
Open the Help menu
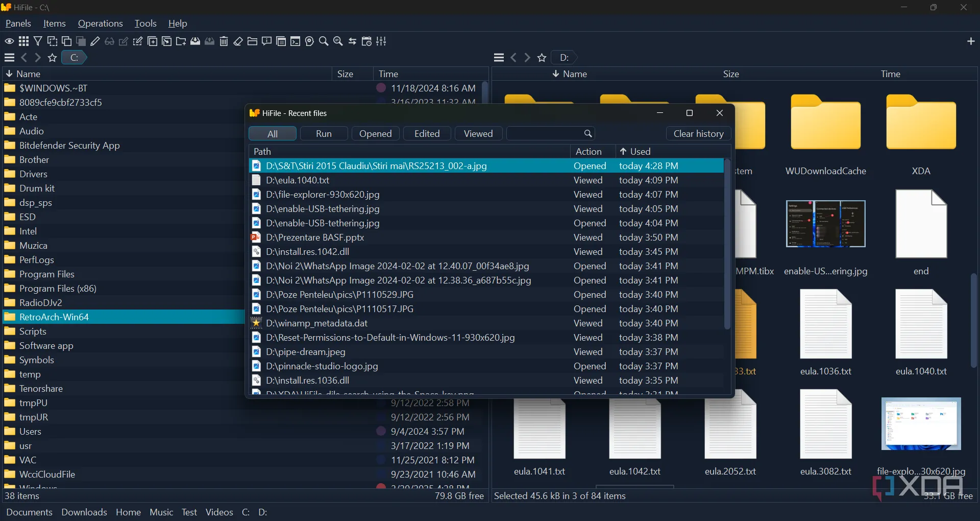click(178, 23)
